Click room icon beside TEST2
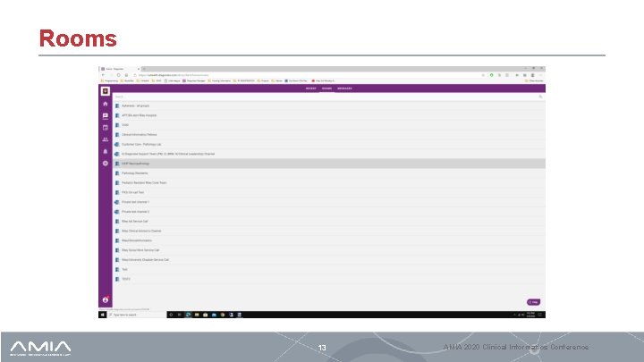This screenshot has height=362, width=644. pyautogui.click(x=117, y=279)
